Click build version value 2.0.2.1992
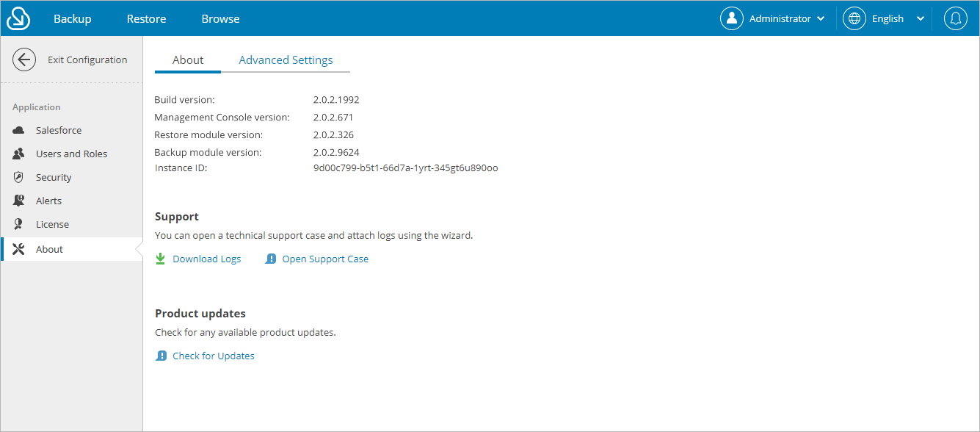980x432 pixels. [336, 99]
